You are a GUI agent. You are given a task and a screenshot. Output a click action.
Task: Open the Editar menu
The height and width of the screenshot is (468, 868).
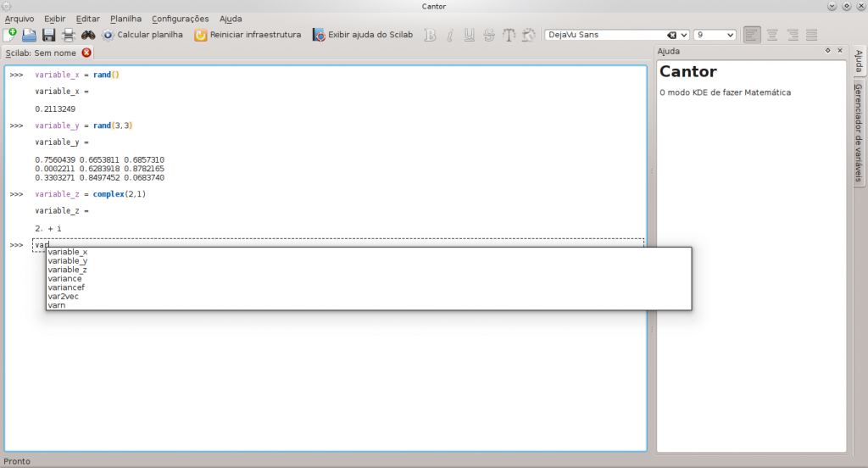(x=88, y=19)
